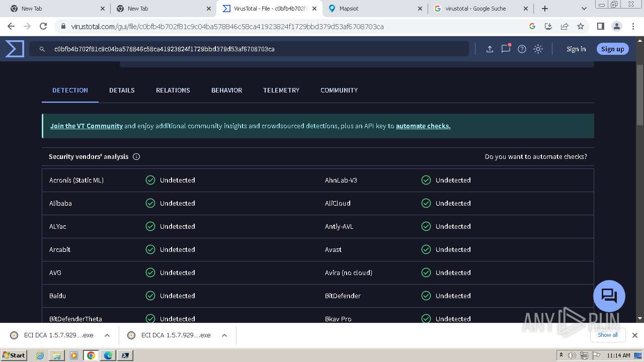The height and width of the screenshot is (362, 644).
Task: Click the AhnLab-V3 vendor name
Action: [341, 180]
